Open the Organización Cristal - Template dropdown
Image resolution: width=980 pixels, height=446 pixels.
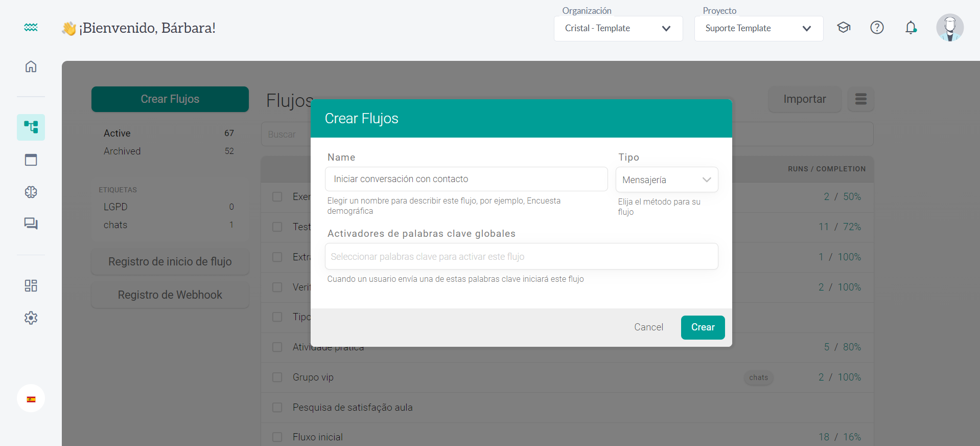[618, 29]
